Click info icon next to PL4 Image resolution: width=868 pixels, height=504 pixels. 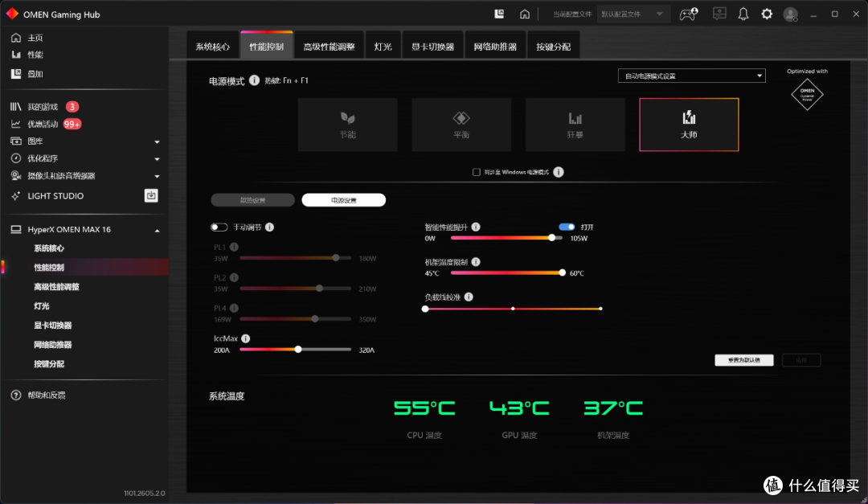click(234, 308)
